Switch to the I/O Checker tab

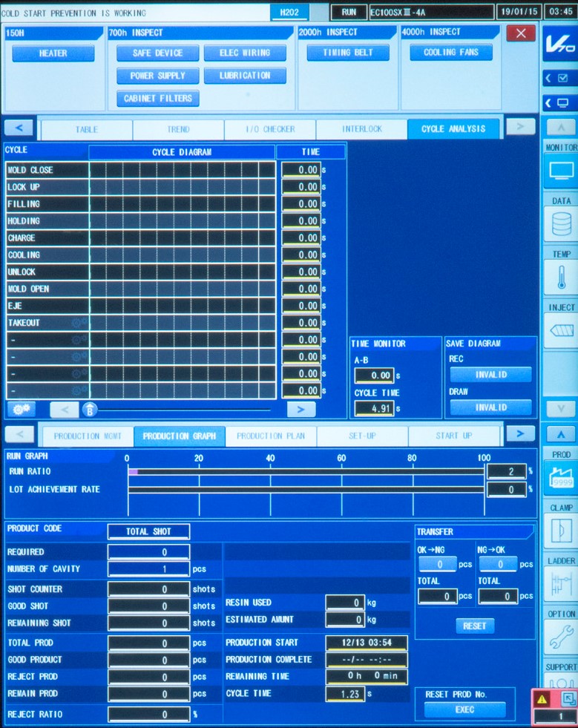coord(270,129)
